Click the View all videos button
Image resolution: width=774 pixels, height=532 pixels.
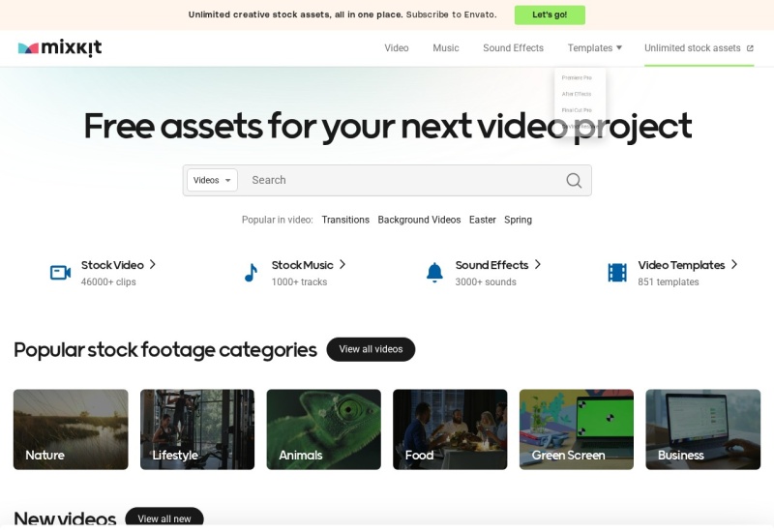pos(371,349)
